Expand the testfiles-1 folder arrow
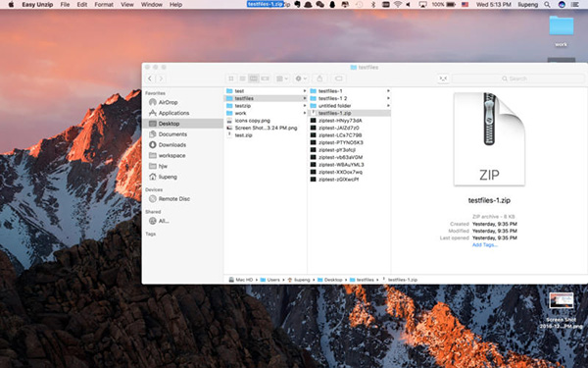 (388, 91)
